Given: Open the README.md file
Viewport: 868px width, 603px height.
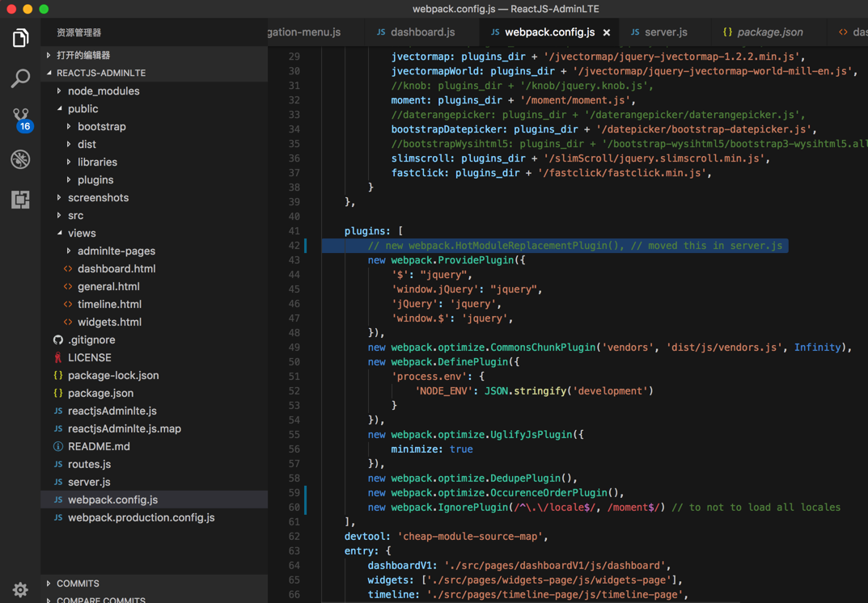Looking at the screenshot, I should [x=99, y=447].
